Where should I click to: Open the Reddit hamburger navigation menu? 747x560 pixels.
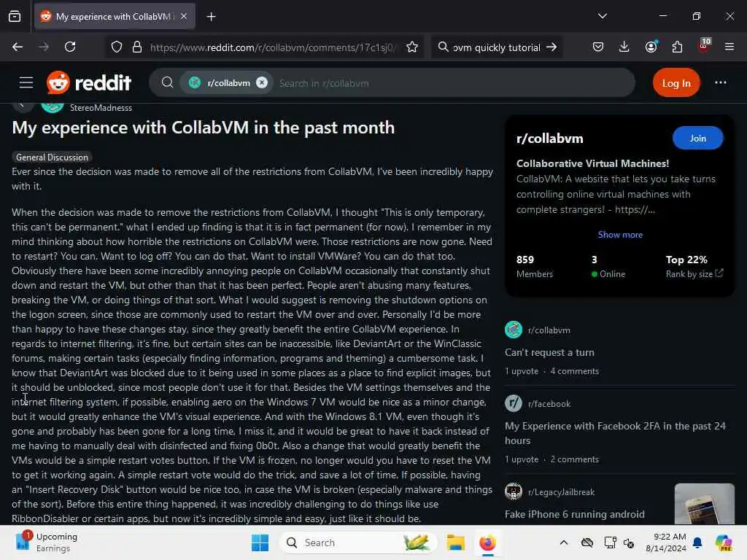[26, 83]
